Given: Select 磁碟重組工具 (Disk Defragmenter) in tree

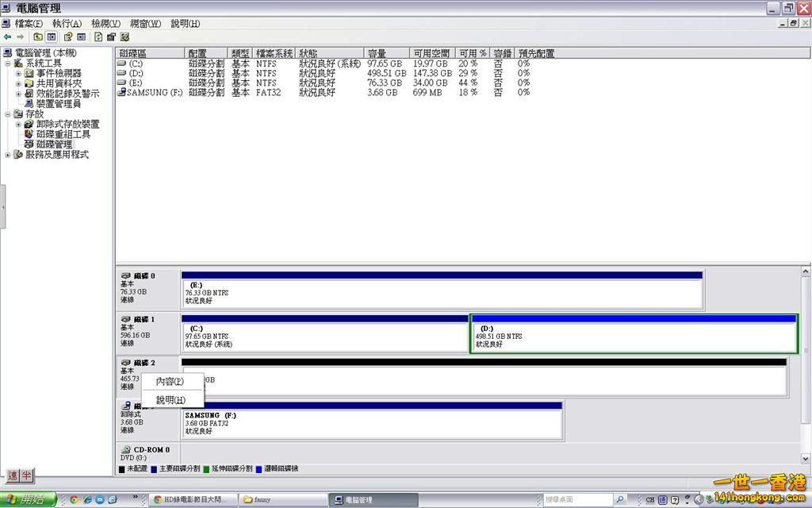Looking at the screenshot, I should 63,134.
